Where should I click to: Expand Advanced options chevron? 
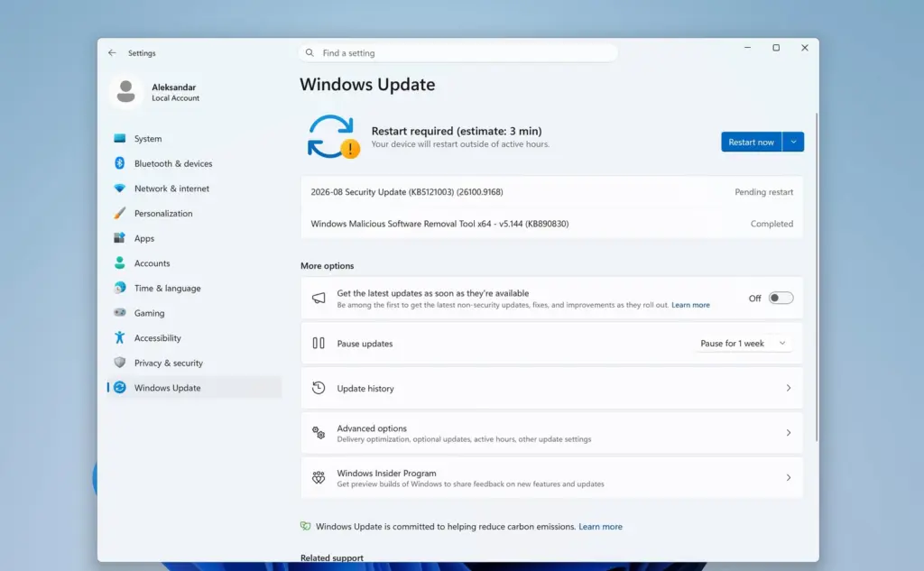[x=789, y=432]
